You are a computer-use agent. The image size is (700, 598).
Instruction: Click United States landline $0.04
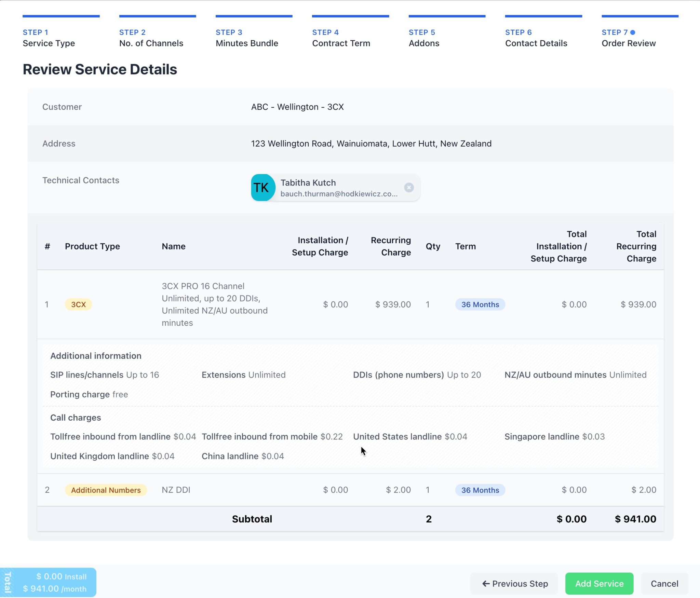[x=410, y=437]
